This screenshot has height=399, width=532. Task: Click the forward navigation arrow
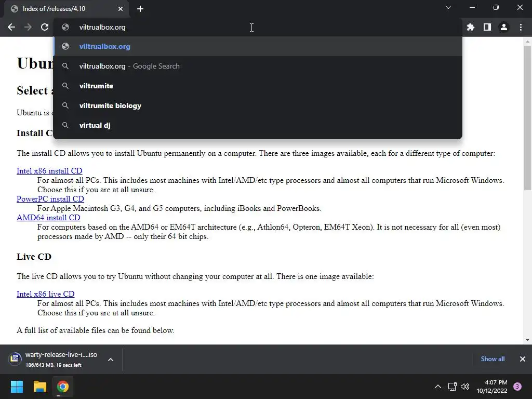[x=28, y=27]
